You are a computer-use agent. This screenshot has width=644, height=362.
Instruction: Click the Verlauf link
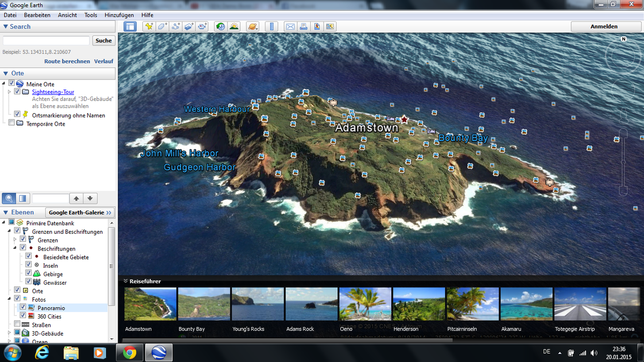pos(104,61)
